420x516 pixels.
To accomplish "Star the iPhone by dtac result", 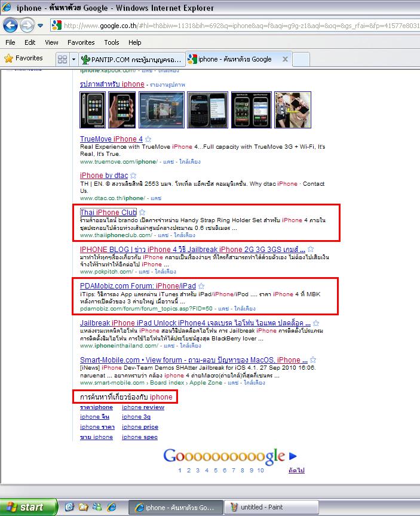I will pyautogui.click(x=133, y=176).
